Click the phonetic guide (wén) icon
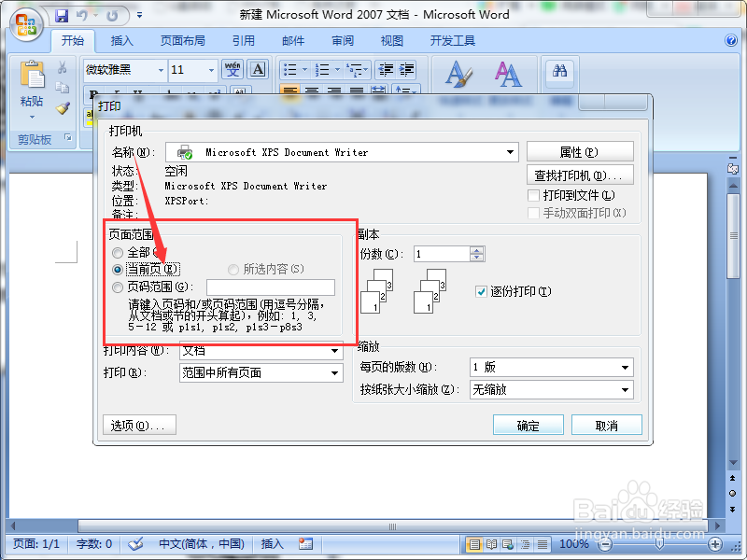747x560 pixels. click(x=233, y=69)
